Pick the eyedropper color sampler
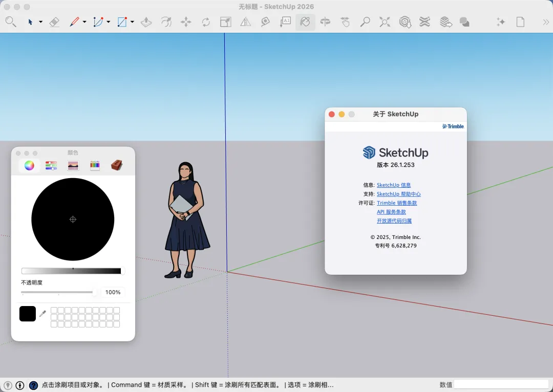This screenshot has height=392, width=553. (42, 313)
